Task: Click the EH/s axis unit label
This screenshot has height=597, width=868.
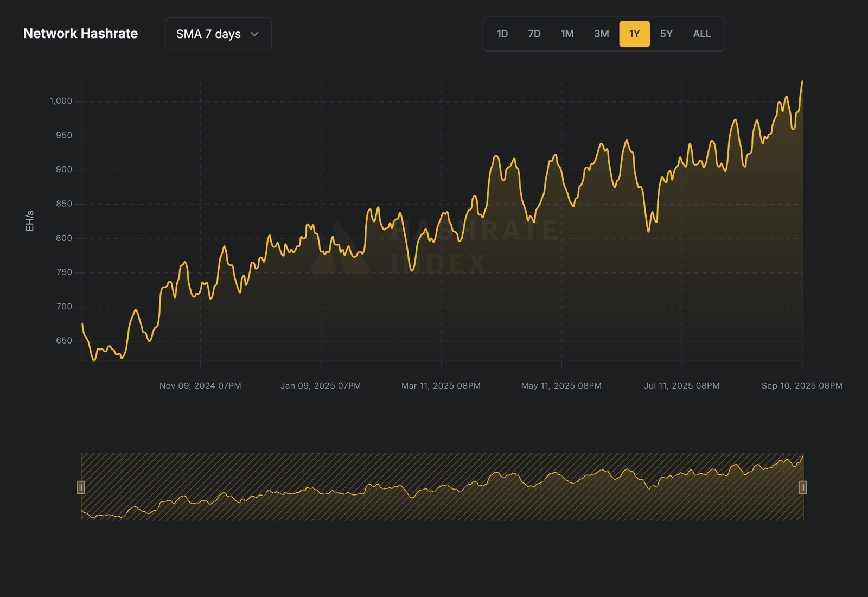Action: [x=30, y=221]
